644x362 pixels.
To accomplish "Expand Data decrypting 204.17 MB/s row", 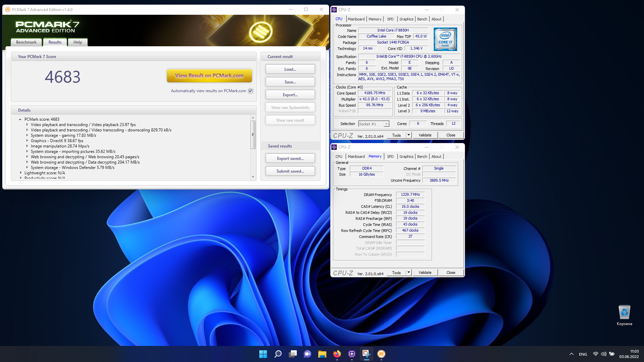I will click(27, 162).
